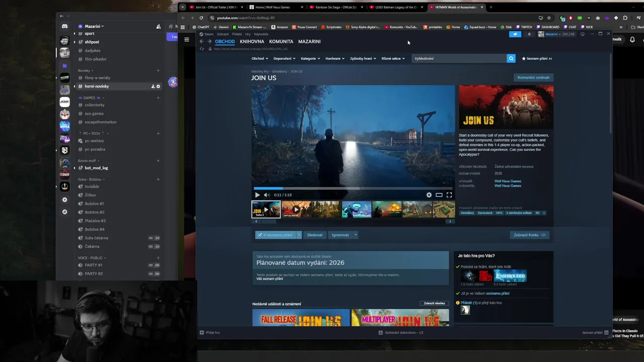This screenshot has width=644, height=362.
Task: Collapse the Novinky channel category
Action: click(x=86, y=70)
